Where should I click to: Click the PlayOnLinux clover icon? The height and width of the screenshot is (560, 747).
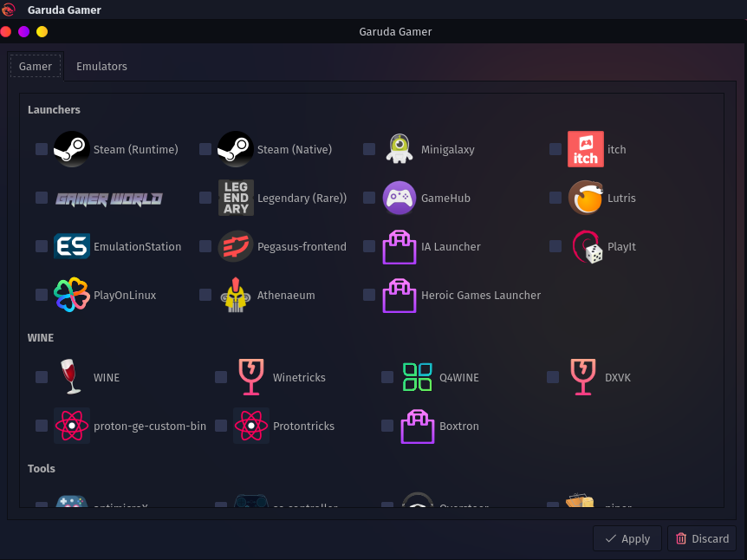point(71,295)
